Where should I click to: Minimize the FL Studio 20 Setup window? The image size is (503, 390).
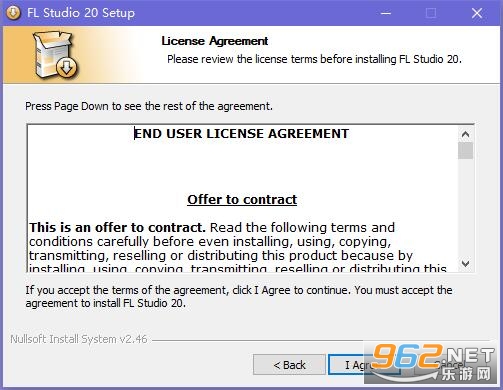pos(386,13)
